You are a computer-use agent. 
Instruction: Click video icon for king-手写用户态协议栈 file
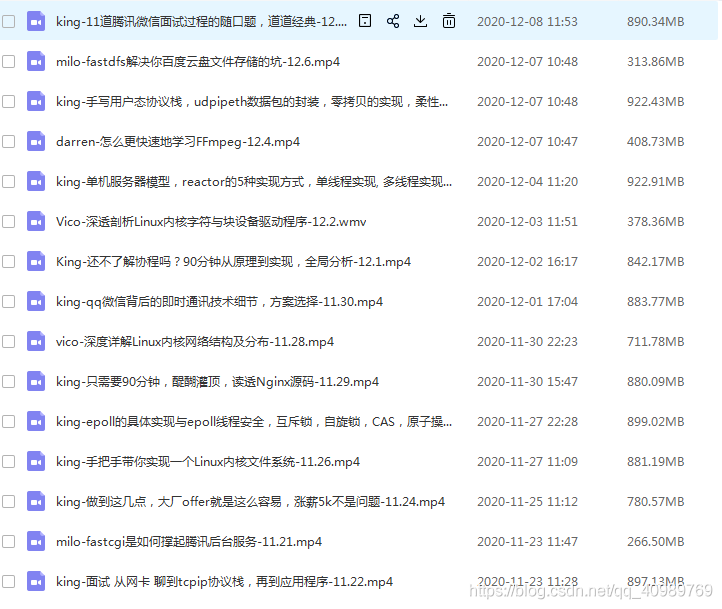point(36,101)
